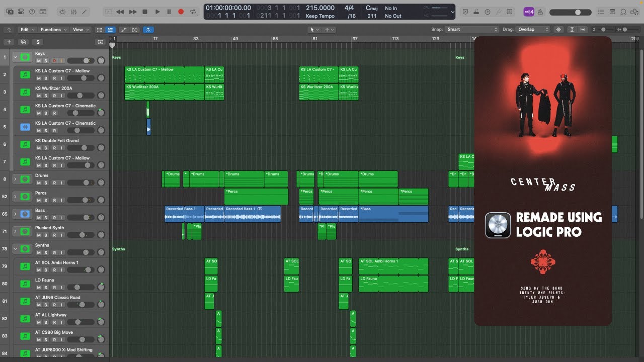Click the pan knob on Bass track
644x362 pixels.
click(101, 217)
